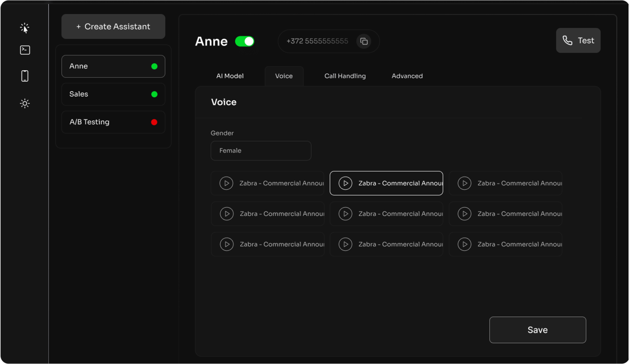Image resolution: width=630 pixels, height=364 pixels.
Task: Open the terminal panel from the sidebar
Action: click(x=25, y=50)
